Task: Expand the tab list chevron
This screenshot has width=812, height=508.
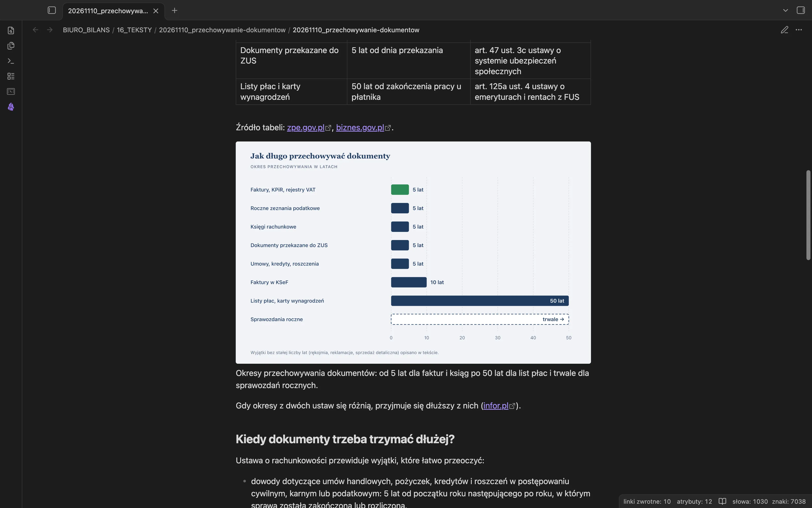Action: coord(786,10)
